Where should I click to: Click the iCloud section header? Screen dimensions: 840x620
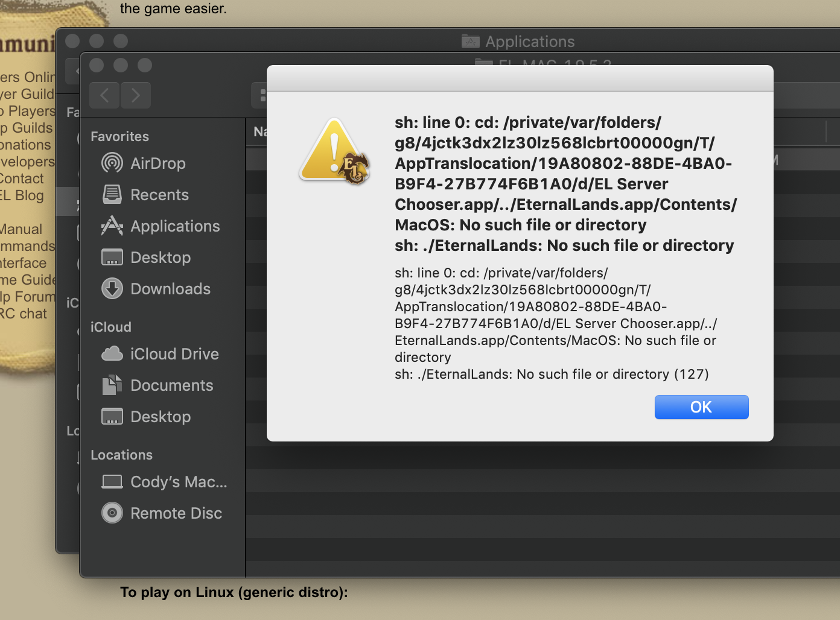[111, 327]
